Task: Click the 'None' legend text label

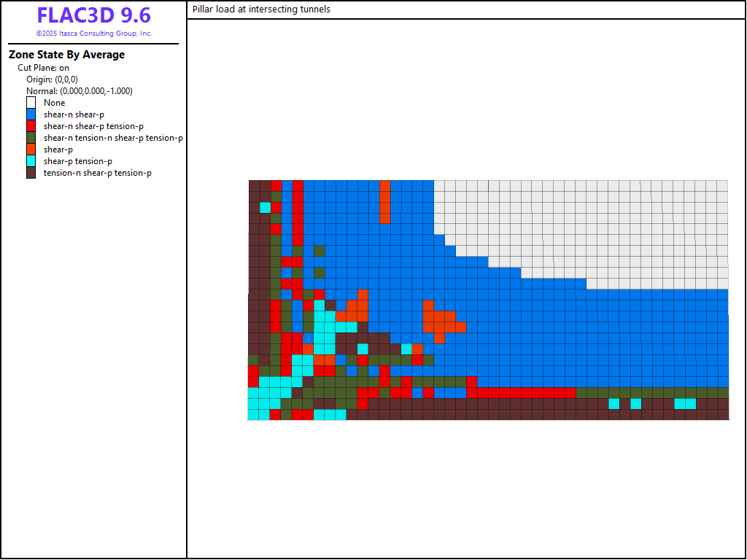Action: pos(54,103)
